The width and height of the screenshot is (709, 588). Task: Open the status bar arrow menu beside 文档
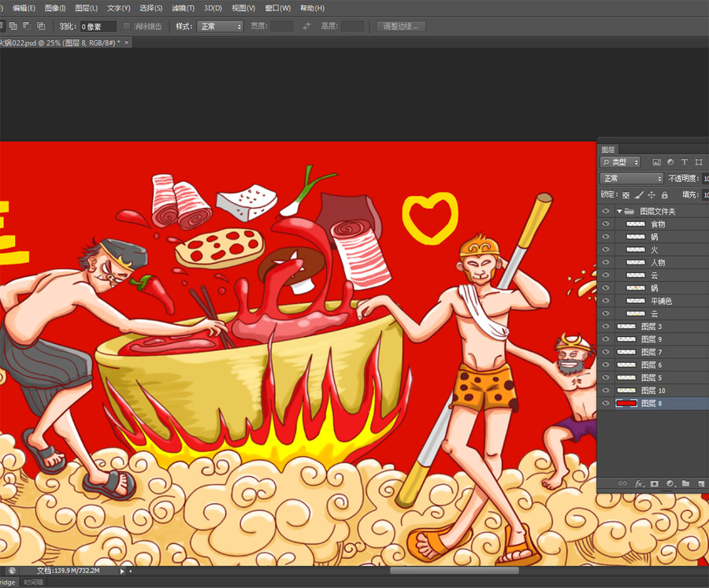click(x=121, y=571)
